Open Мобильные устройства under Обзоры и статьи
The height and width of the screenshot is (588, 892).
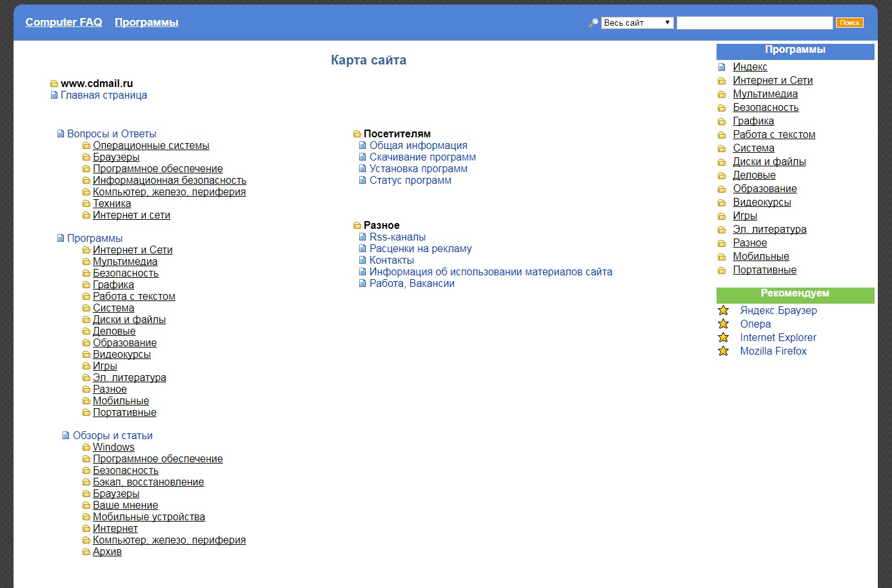coord(149,517)
